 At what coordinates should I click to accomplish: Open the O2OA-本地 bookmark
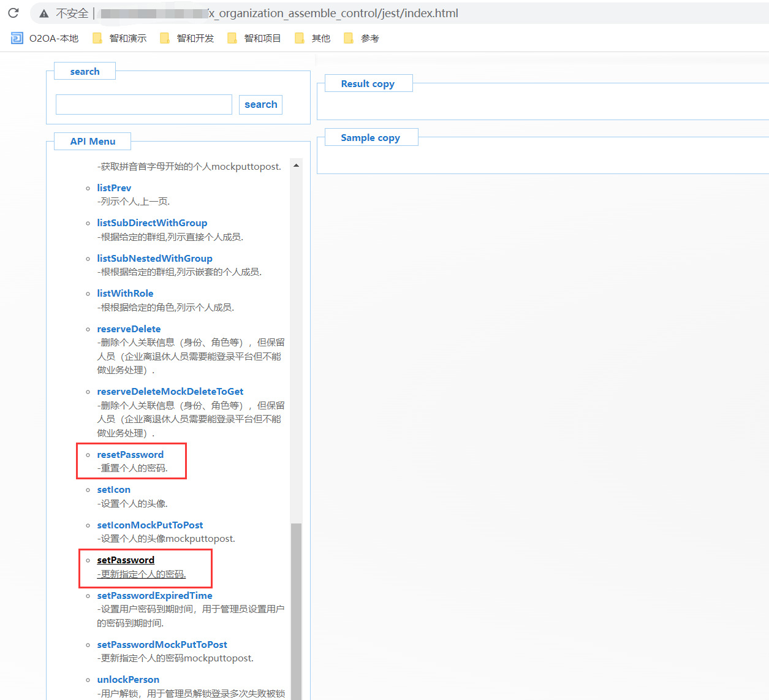45,38
